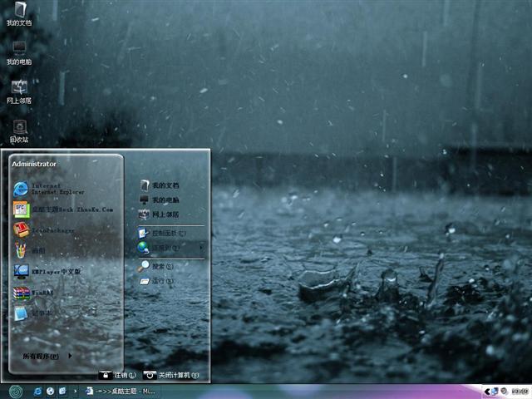
Task: Open 我的文档 desktop icon
Action: pos(19,14)
